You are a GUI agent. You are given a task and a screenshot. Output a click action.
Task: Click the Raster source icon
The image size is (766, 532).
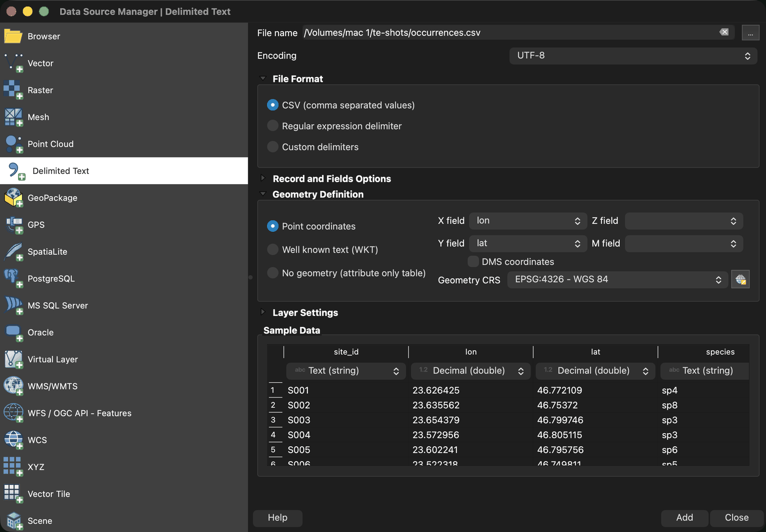pos(13,90)
